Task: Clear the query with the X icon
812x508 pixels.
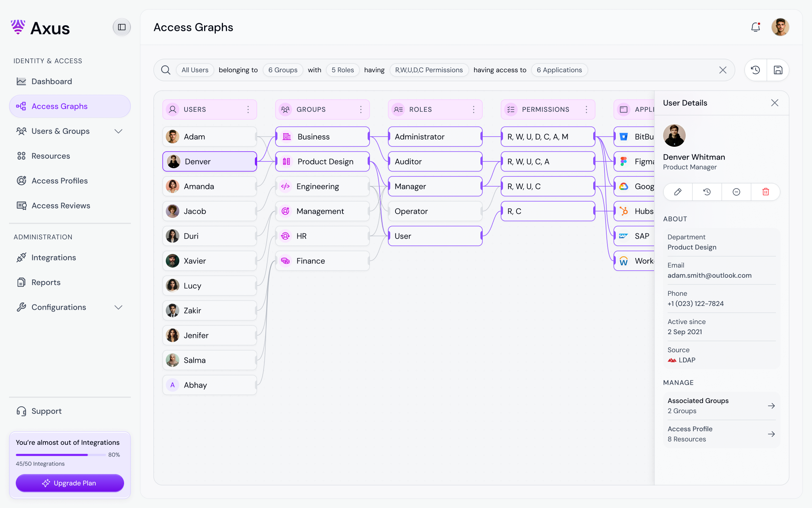Action: [x=723, y=70]
